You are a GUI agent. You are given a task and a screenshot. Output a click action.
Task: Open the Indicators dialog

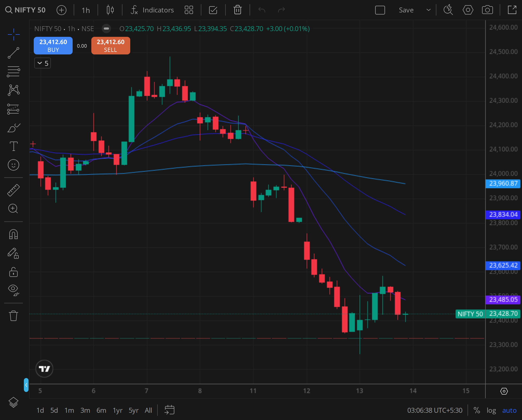(x=152, y=10)
